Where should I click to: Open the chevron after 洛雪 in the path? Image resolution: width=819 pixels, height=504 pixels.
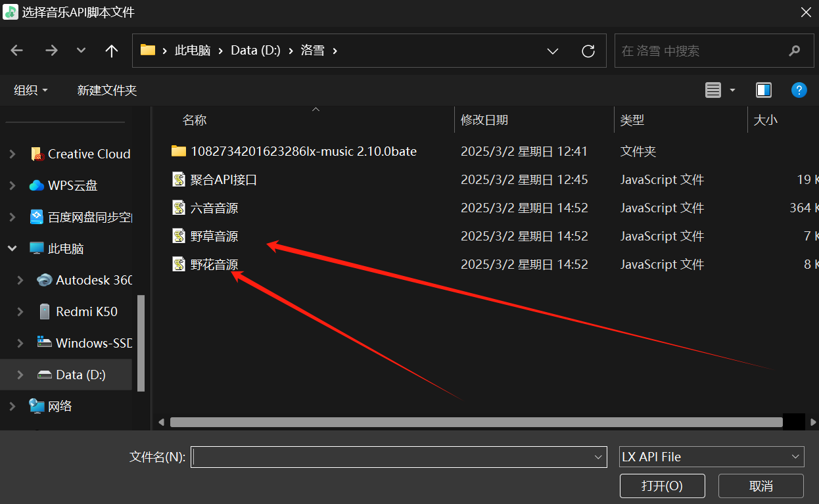click(x=335, y=51)
